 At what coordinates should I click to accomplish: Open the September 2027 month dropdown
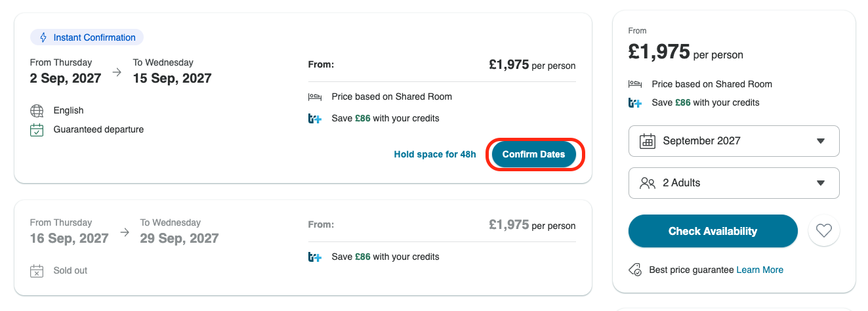pos(734,141)
